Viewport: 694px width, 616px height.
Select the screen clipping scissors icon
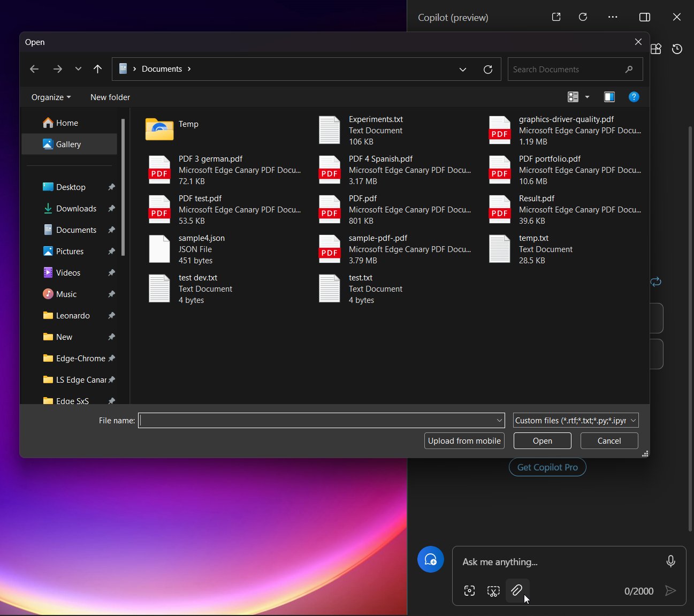point(493,591)
